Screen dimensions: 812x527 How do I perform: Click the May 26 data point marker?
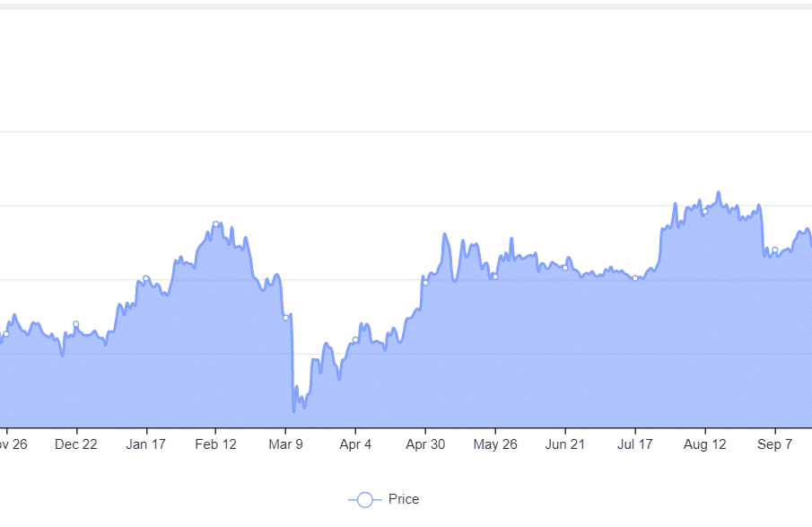495,277
